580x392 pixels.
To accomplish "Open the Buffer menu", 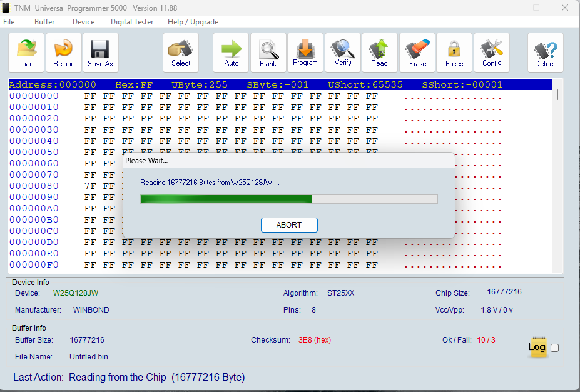I will [x=44, y=22].
